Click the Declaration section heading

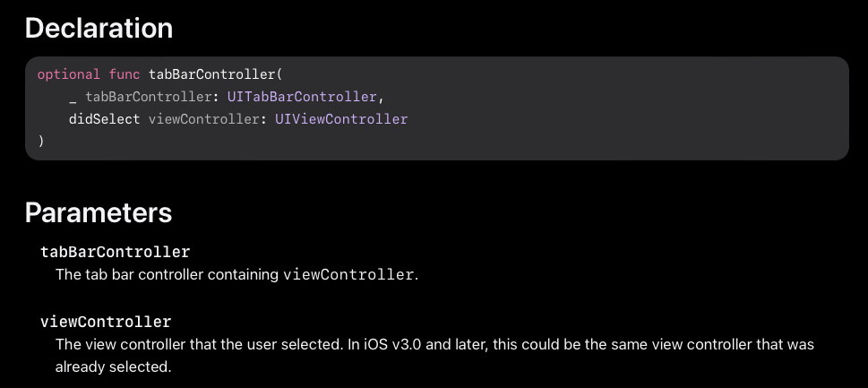click(99, 29)
